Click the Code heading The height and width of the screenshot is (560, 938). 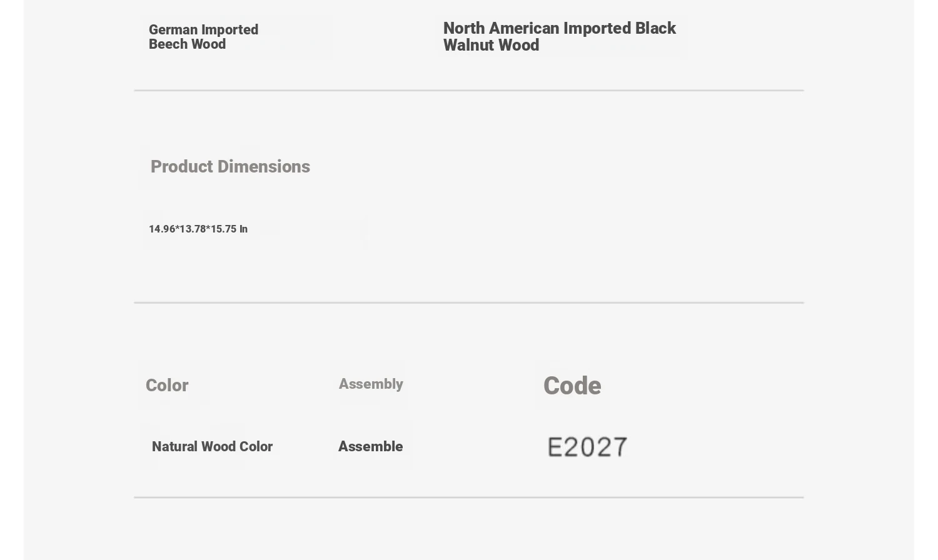click(572, 386)
